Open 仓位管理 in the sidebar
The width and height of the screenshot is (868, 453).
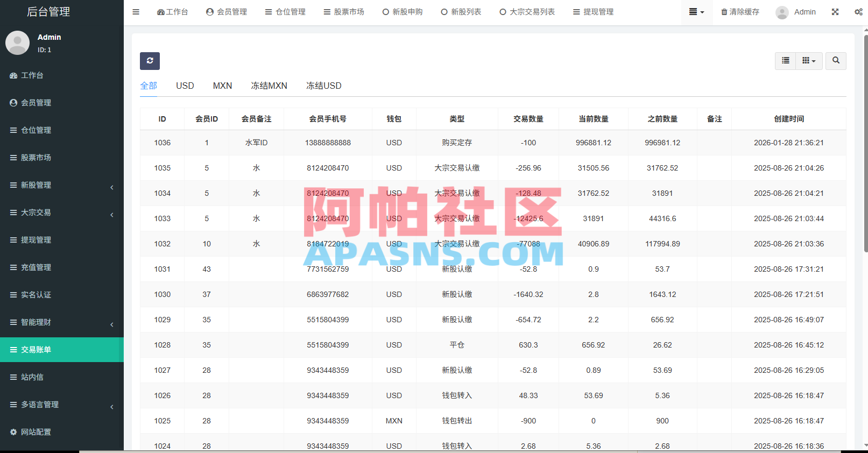pyautogui.click(x=62, y=130)
